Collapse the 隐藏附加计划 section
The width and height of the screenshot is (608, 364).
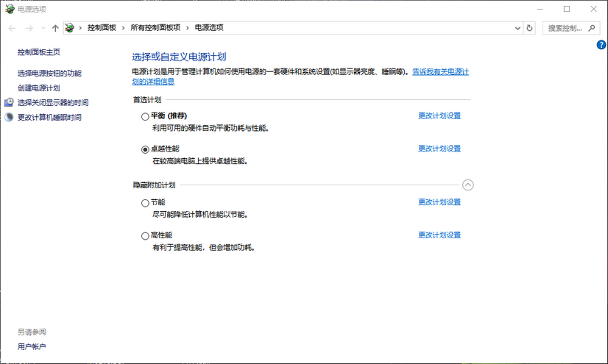click(467, 185)
